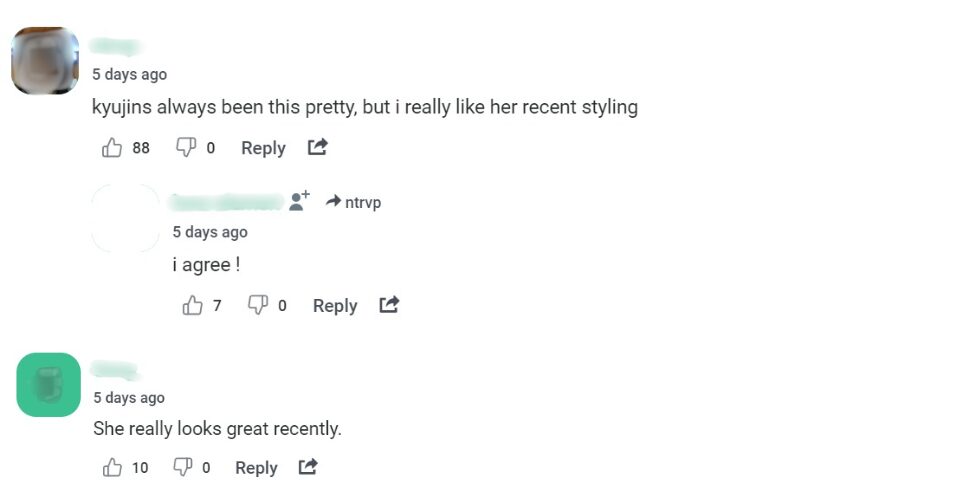Reply to the 'i agree !' comment
The height and width of the screenshot is (504, 960).
tap(335, 306)
